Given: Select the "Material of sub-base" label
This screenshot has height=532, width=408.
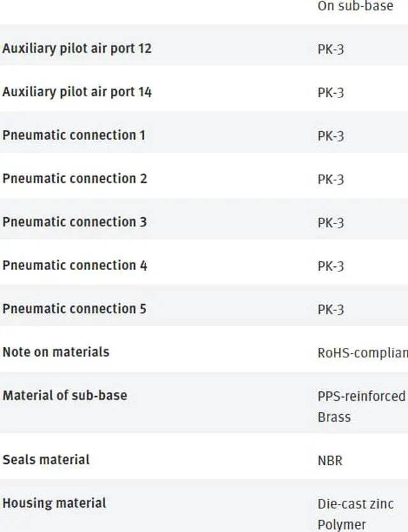Looking at the screenshot, I should tap(64, 395).
